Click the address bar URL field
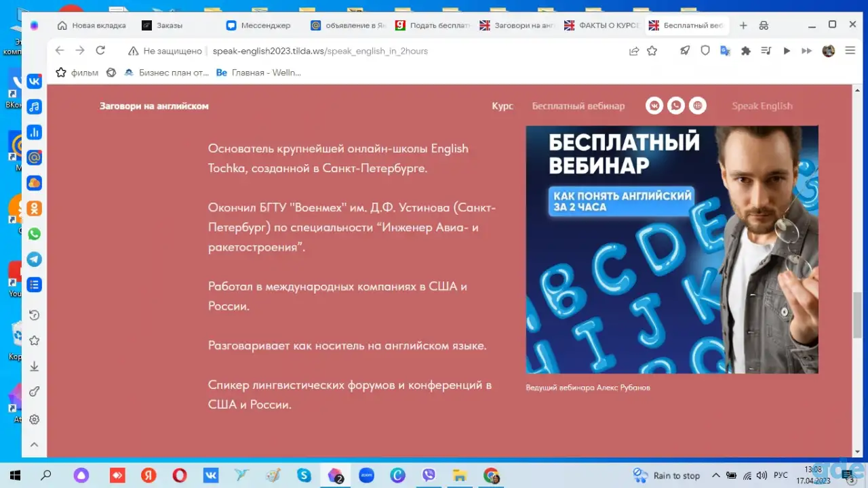This screenshot has height=488, width=868. (x=320, y=51)
